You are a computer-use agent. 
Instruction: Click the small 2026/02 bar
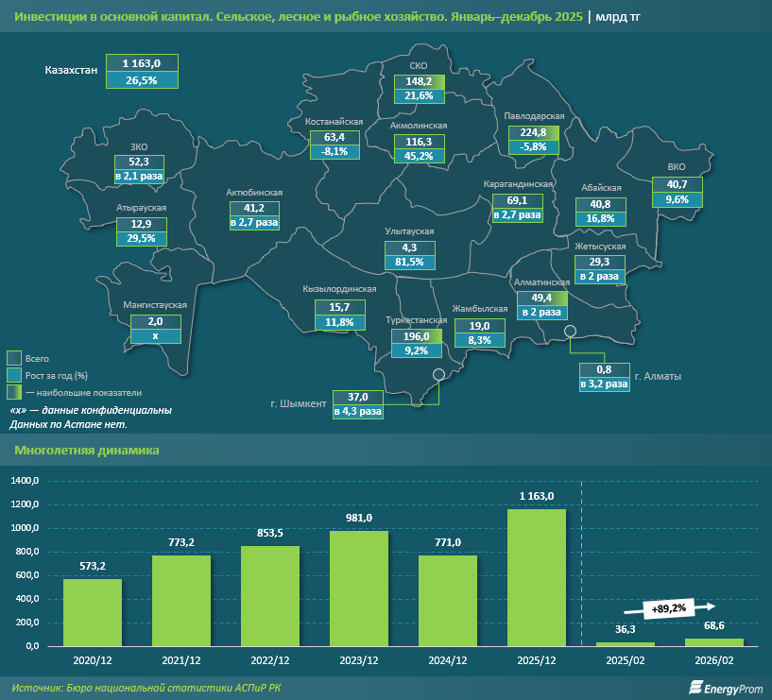click(x=714, y=642)
